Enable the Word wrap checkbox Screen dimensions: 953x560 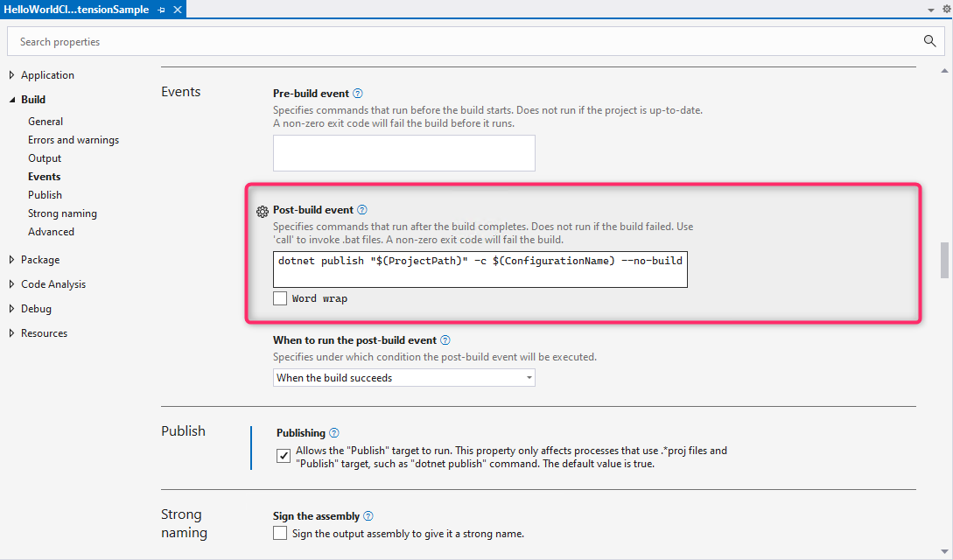tap(280, 298)
